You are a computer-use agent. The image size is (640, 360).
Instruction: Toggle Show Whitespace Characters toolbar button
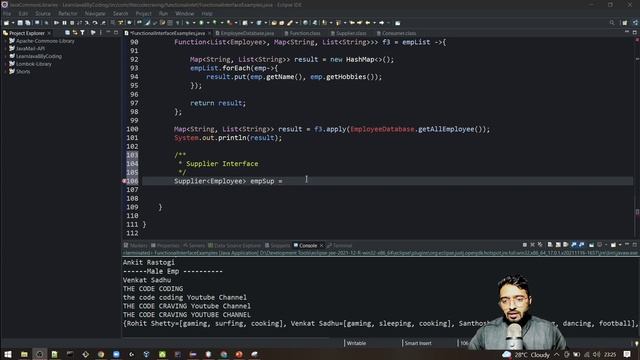tap(178, 23)
